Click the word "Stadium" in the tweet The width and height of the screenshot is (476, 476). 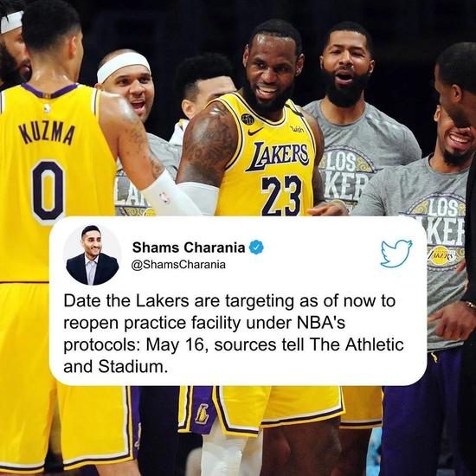coord(133,367)
